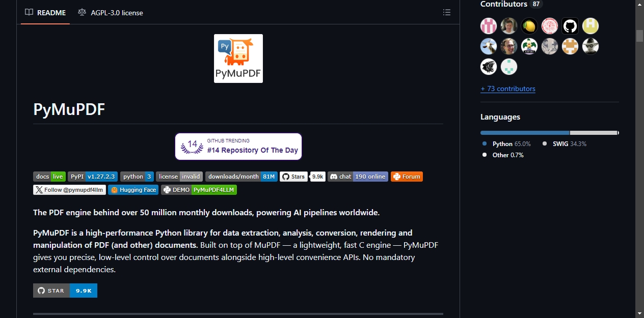Click the PyMuPDF heading text

click(69, 109)
